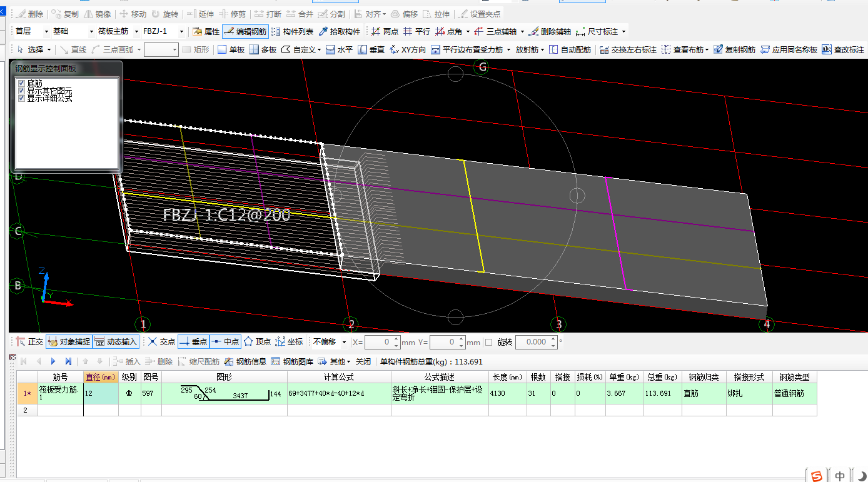Toggle the 显示详细公式 checkbox
The width and height of the screenshot is (868, 482).
point(22,98)
